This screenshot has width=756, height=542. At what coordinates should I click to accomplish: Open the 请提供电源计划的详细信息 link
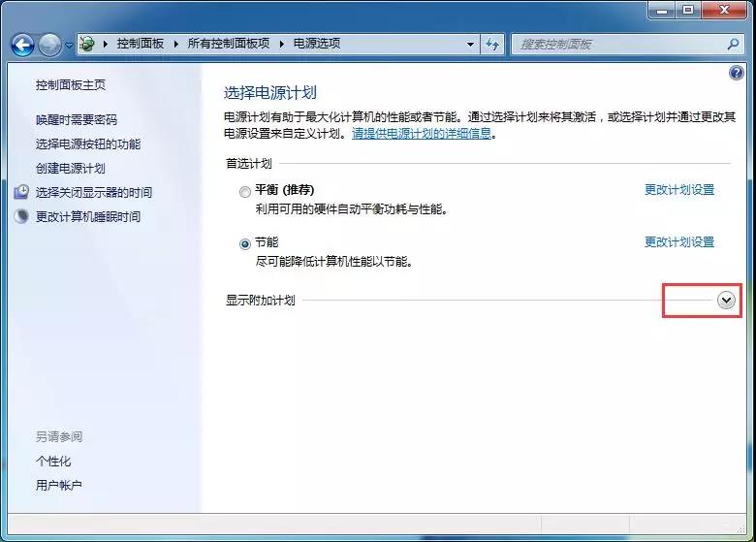(422, 134)
